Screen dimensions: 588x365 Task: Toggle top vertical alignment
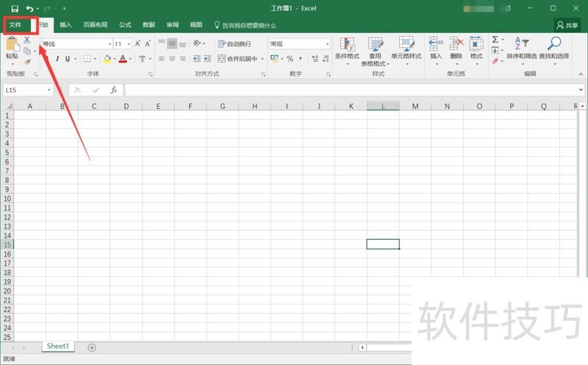point(162,43)
